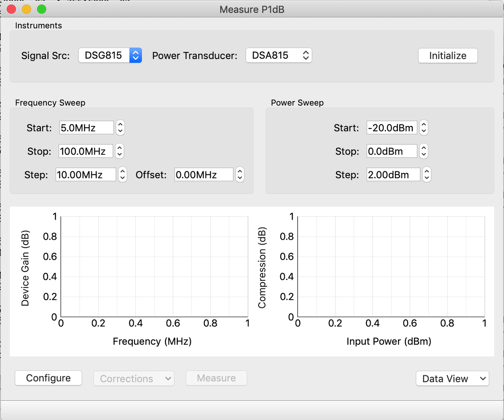Click the Power Sweep Stop field 0.0dBm

(392, 151)
